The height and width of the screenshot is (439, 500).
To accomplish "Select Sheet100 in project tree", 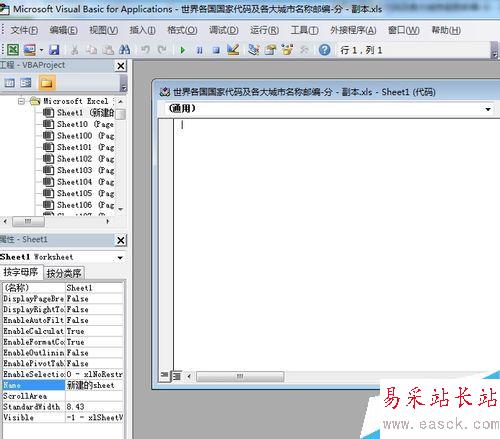I will coord(78,136).
